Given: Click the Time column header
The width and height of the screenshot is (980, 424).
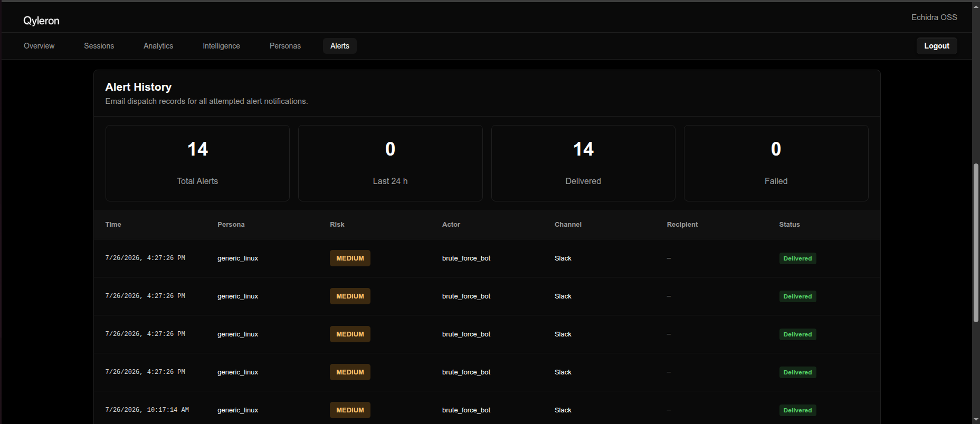Looking at the screenshot, I should [113, 225].
